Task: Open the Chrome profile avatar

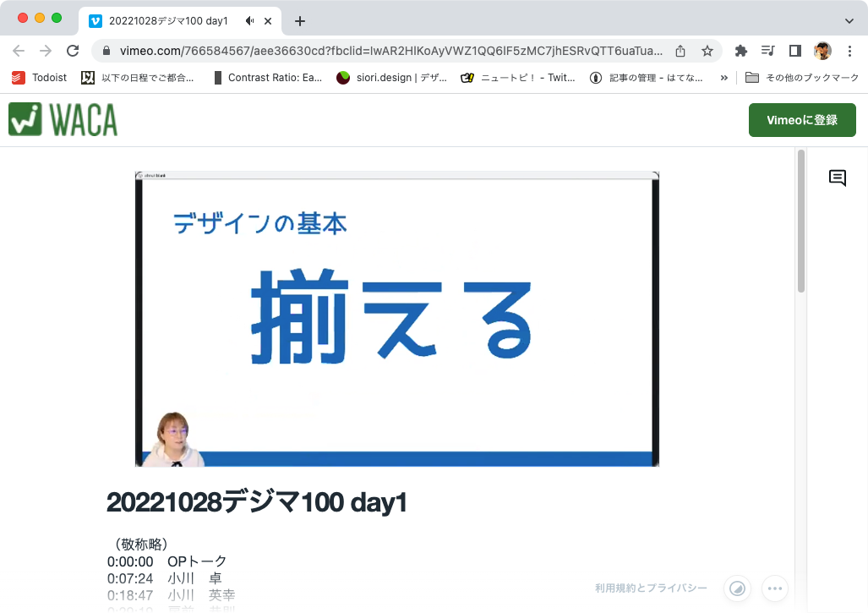Action: pos(822,51)
